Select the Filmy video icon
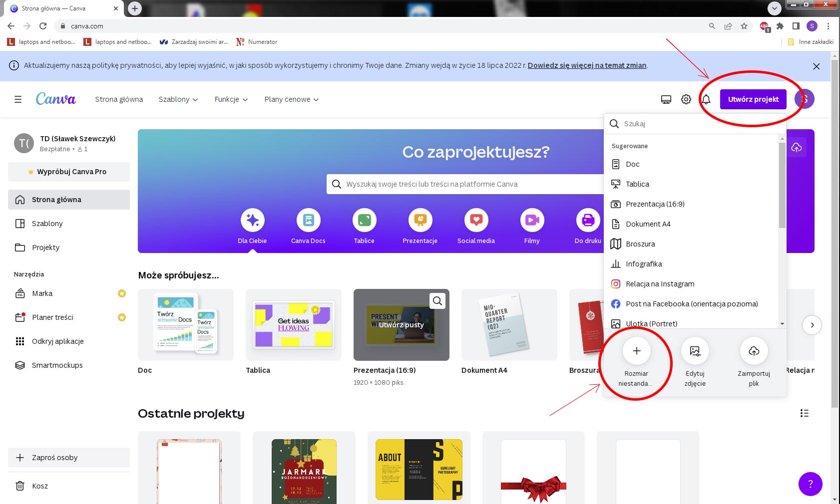 point(532,220)
